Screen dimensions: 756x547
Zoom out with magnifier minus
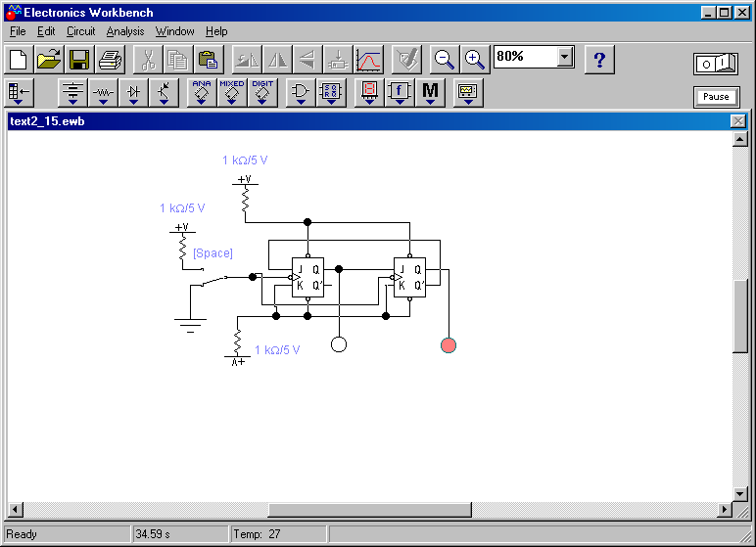[445, 60]
